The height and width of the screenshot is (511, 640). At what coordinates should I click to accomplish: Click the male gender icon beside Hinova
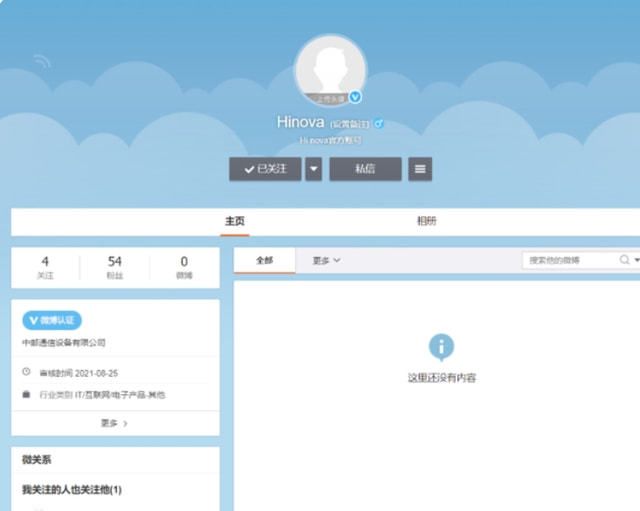[379, 123]
